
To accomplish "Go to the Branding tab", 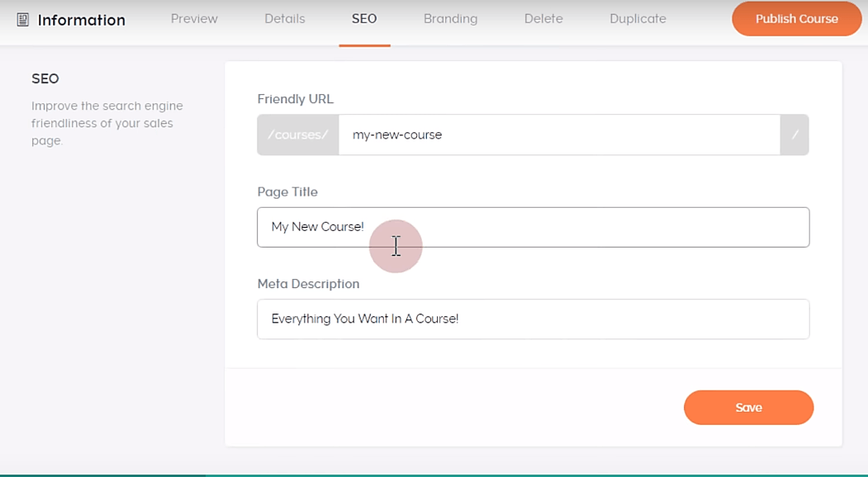I will (450, 19).
